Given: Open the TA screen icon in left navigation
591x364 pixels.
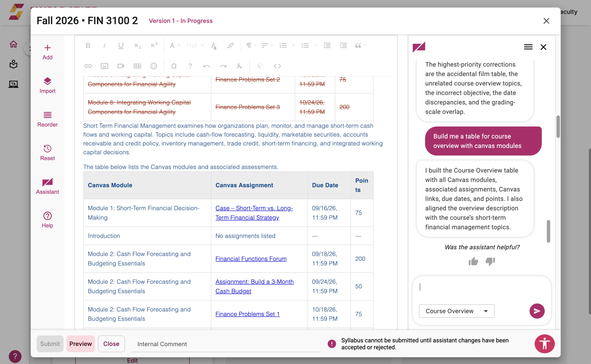Looking at the screenshot, I should pyautogui.click(x=13, y=84).
